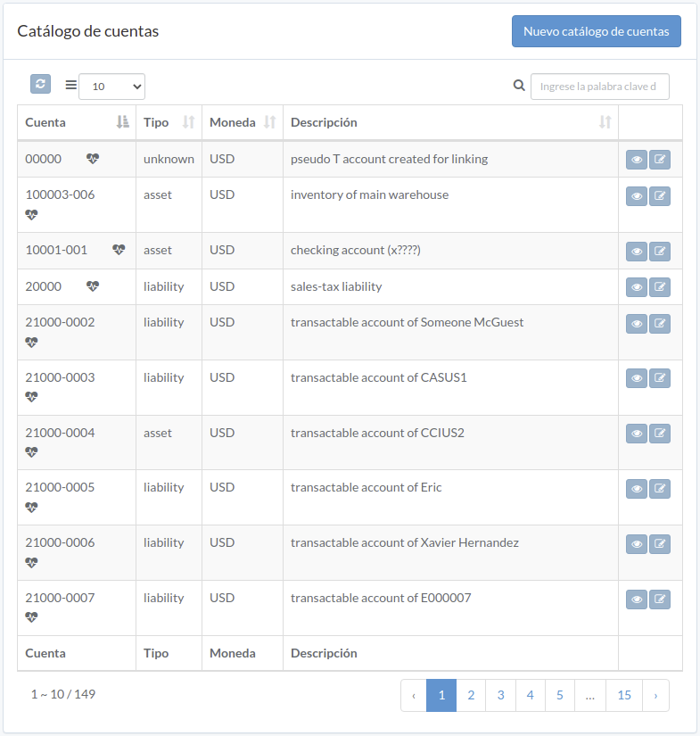The width and height of the screenshot is (700, 736).
Task: View the Xavier Hernandez account
Action: coord(637,544)
